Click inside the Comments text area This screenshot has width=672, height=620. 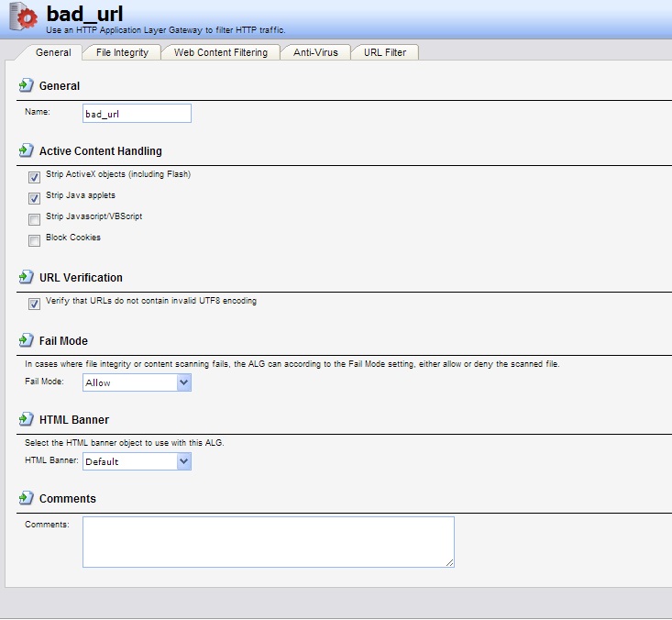(268, 542)
